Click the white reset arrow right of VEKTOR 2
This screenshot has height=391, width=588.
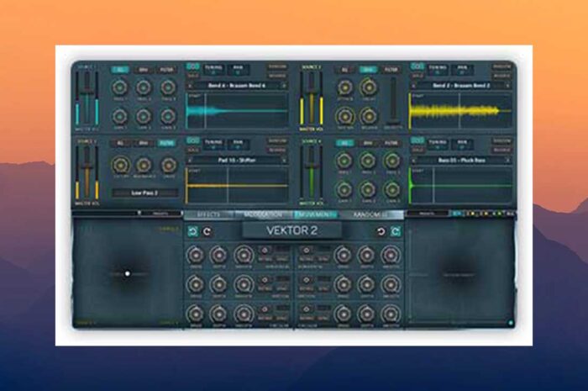(x=381, y=231)
